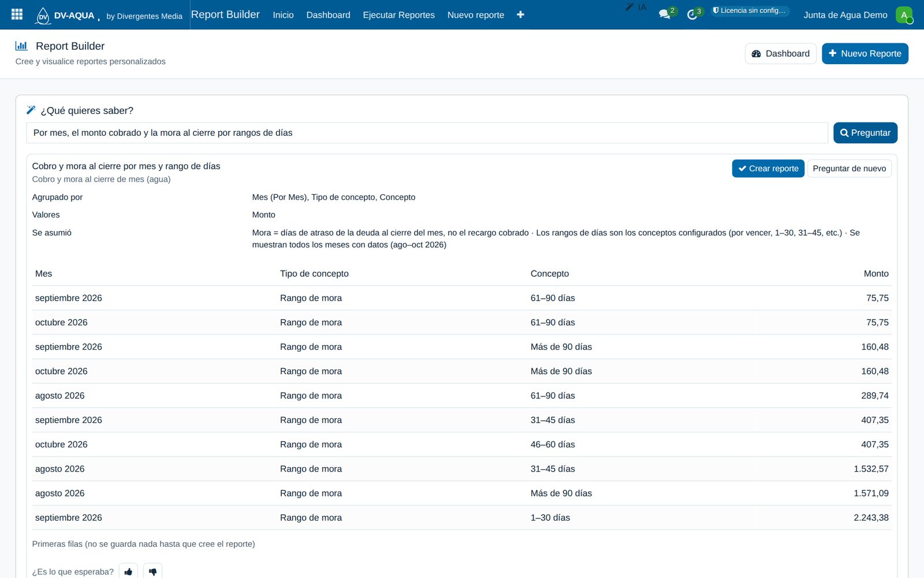The image size is (924, 578).
Task: Click the Licencia sin config badge
Action: coord(750,10)
